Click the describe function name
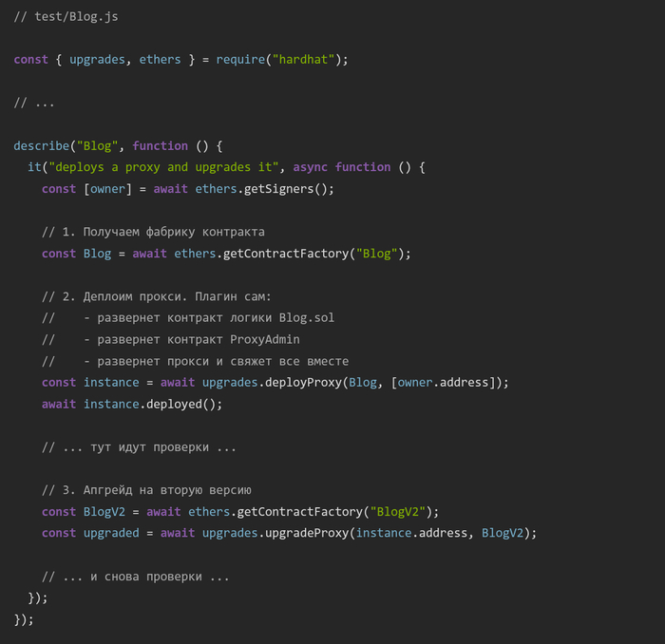Screen dimensions: 665x644 (x=41, y=145)
